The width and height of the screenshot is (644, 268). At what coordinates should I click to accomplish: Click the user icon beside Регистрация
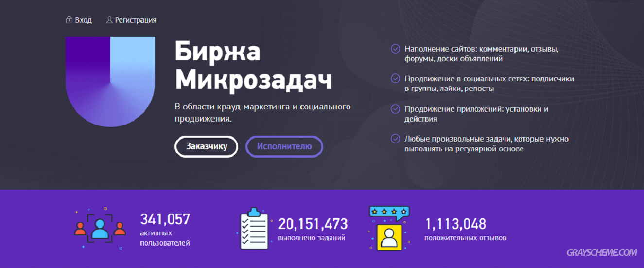coord(109,20)
